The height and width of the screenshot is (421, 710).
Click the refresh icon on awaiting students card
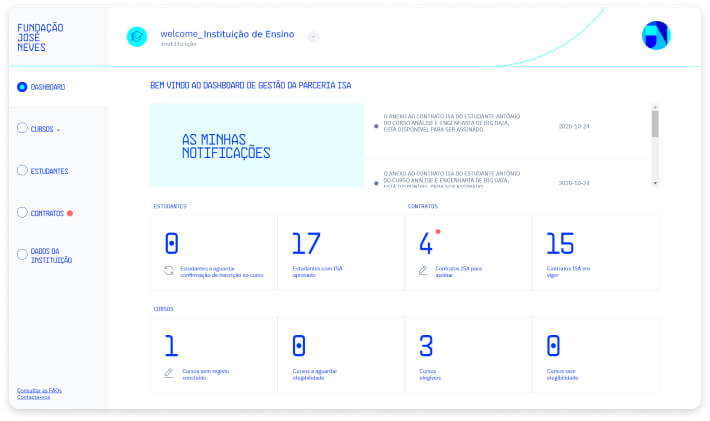[x=169, y=270]
